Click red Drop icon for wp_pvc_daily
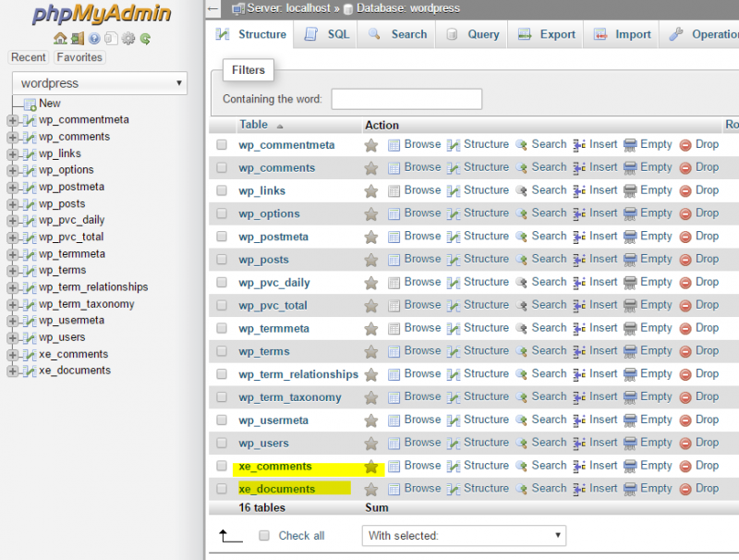The image size is (739, 560). (x=685, y=283)
